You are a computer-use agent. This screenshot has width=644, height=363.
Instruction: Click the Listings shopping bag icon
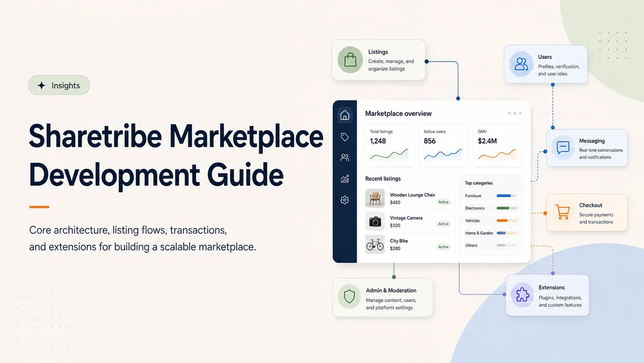pyautogui.click(x=350, y=60)
